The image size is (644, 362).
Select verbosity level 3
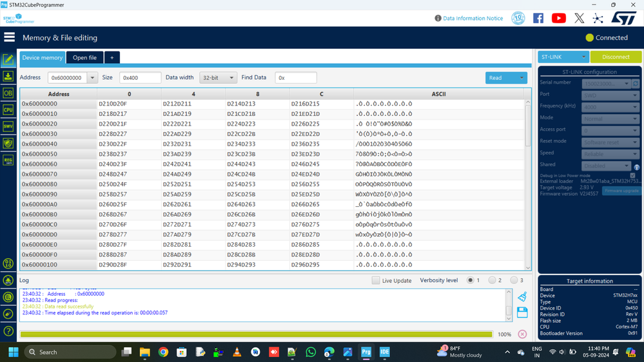click(514, 280)
